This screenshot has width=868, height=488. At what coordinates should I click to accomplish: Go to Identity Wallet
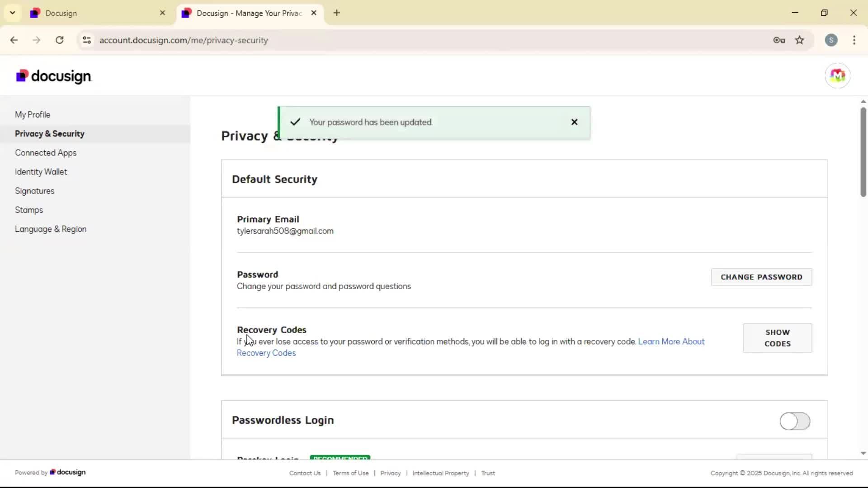[41, 172]
